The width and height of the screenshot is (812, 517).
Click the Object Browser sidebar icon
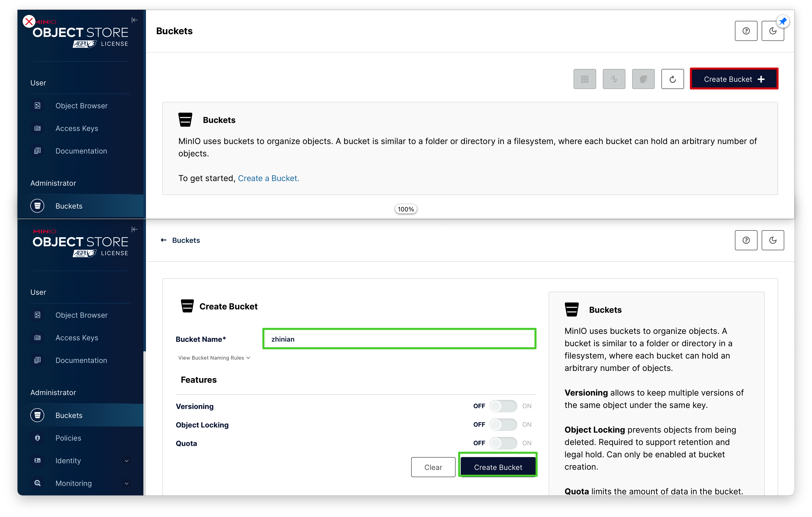tap(38, 105)
